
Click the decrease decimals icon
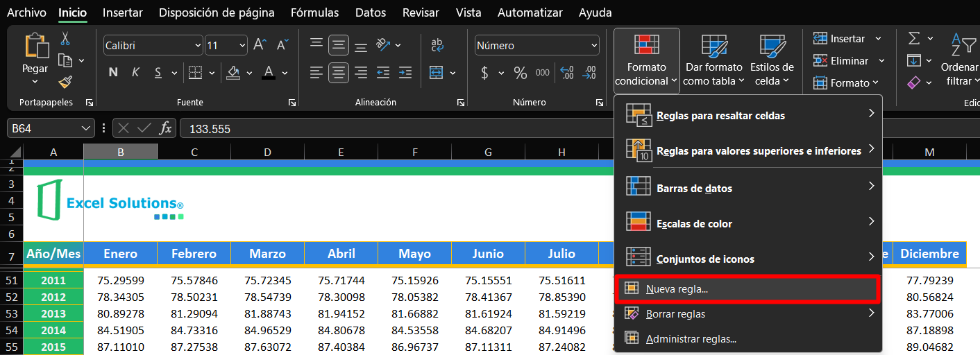tap(589, 73)
